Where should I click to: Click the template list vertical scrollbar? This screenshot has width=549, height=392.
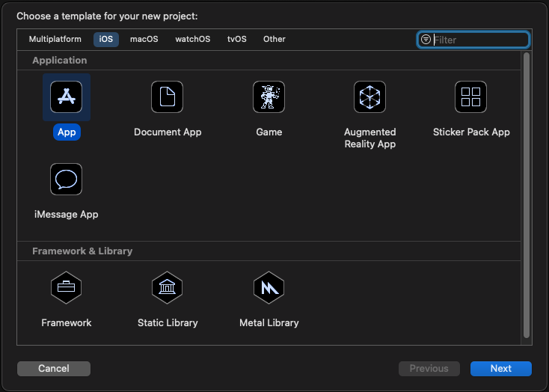tap(527, 195)
